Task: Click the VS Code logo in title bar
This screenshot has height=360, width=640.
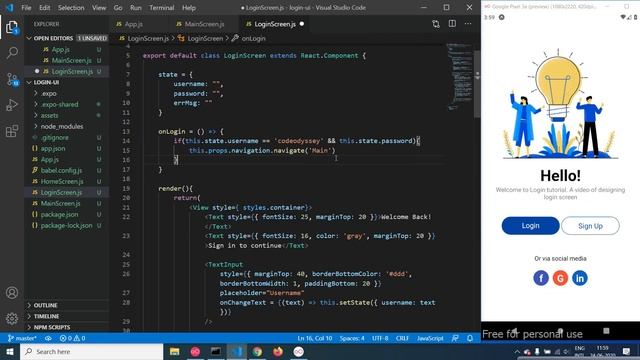Action: pyautogui.click(x=9, y=7)
